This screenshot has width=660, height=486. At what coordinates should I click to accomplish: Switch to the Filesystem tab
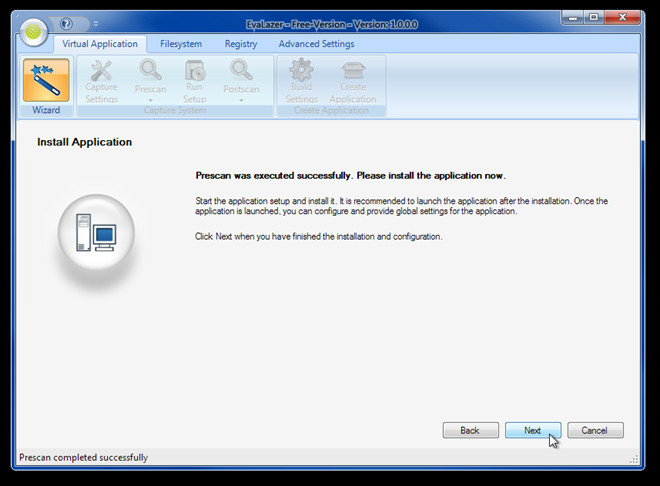(x=181, y=44)
